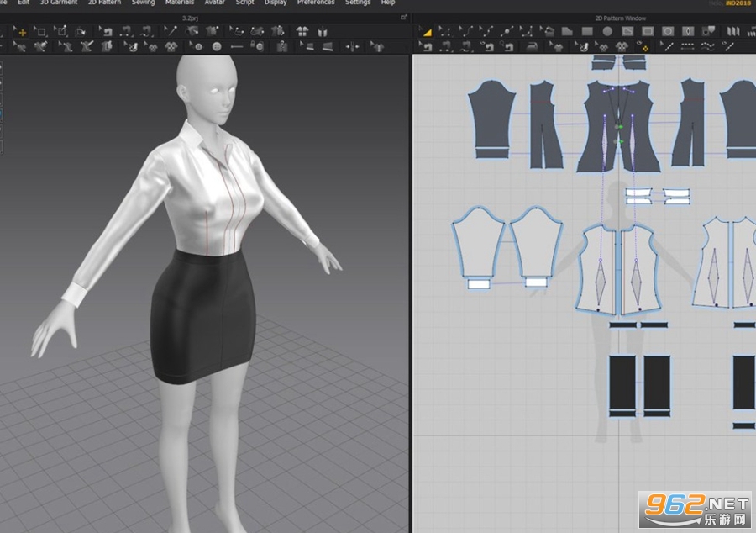Open the Materials menu
The width and height of the screenshot is (756, 533).
tap(180, 3)
